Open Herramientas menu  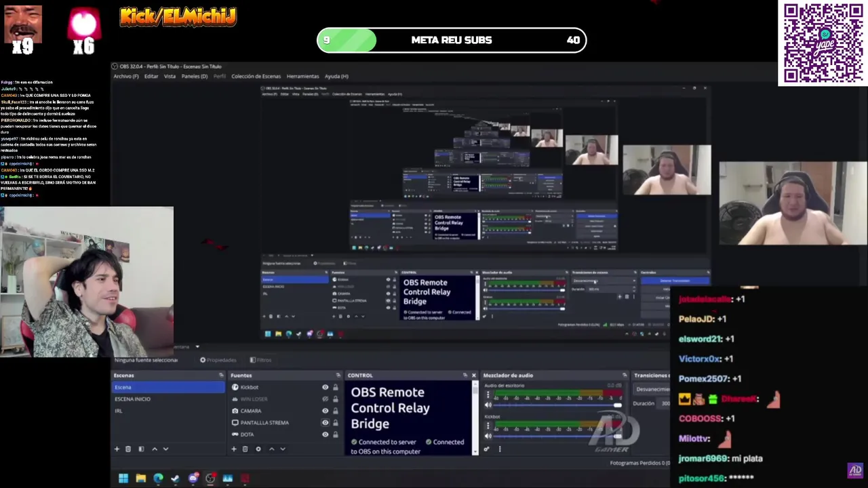pyautogui.click(x=302, y=77)
